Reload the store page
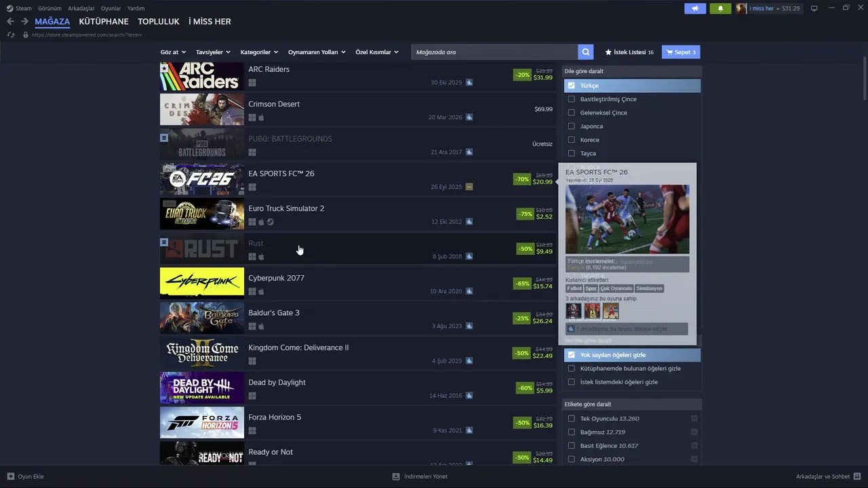The height and width of the screenshot is (488, 868). [x=10, y=35]
